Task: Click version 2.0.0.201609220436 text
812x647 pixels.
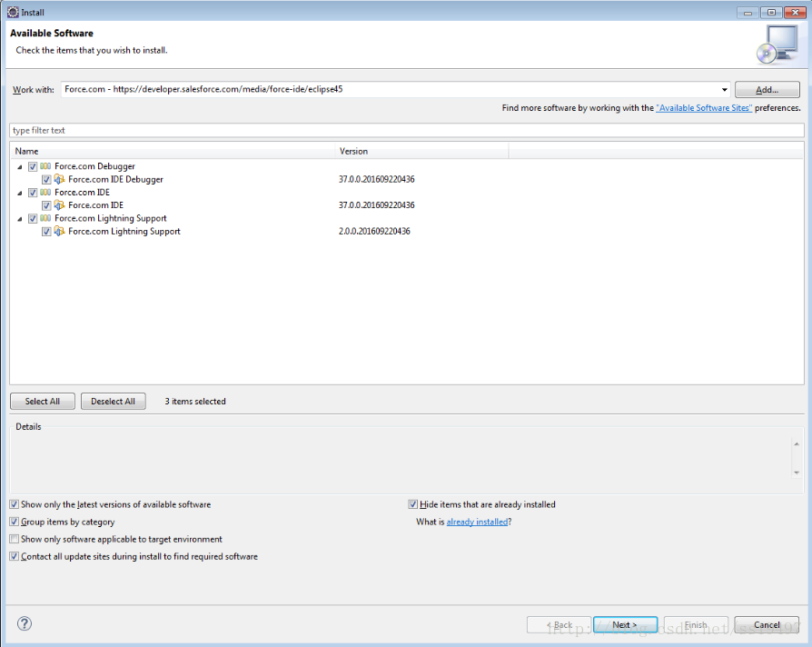Action: [x=374, y=231]
